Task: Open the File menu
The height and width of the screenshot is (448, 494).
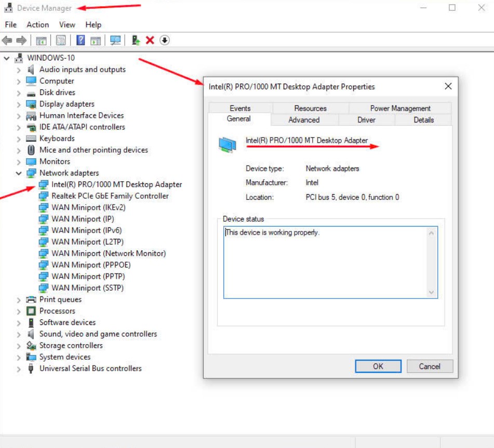Action: 11,24
